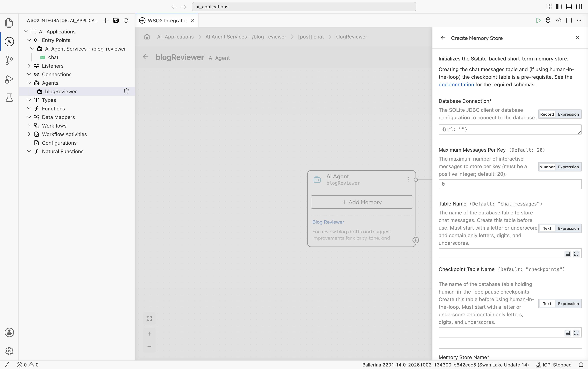Collapse the Entry Points tree node
Viewport: 588px width, 369px height.
tap(29, 40)
